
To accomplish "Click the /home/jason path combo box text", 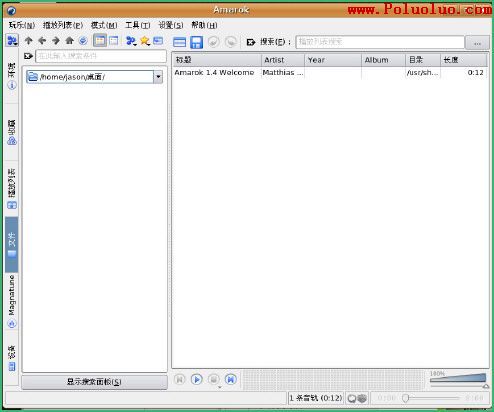I will (90, 77).
